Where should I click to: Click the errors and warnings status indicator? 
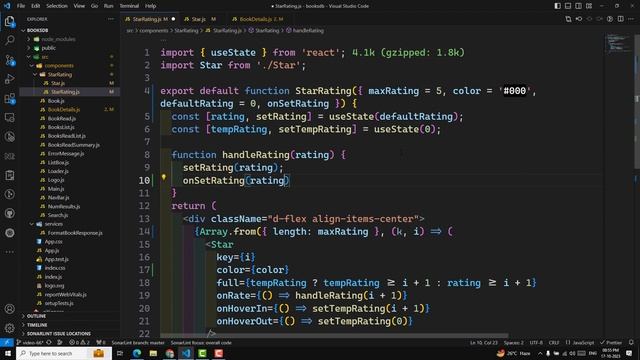[79, 342]
